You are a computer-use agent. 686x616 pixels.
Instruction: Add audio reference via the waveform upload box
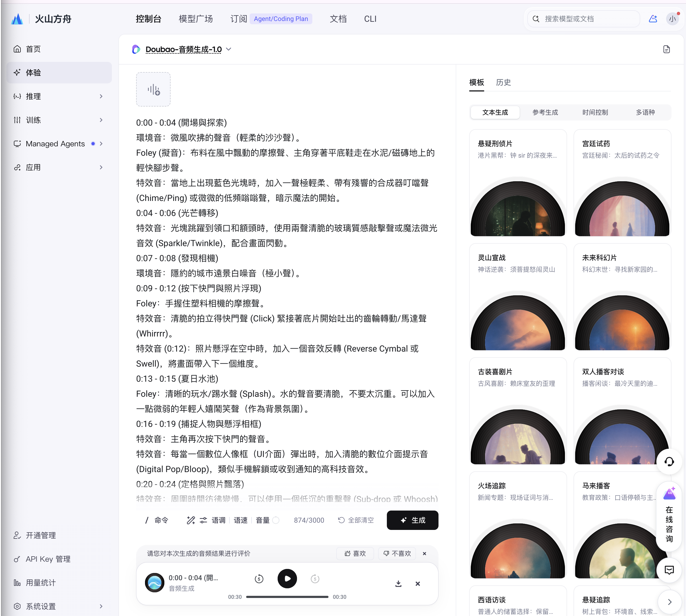[153, 89]
